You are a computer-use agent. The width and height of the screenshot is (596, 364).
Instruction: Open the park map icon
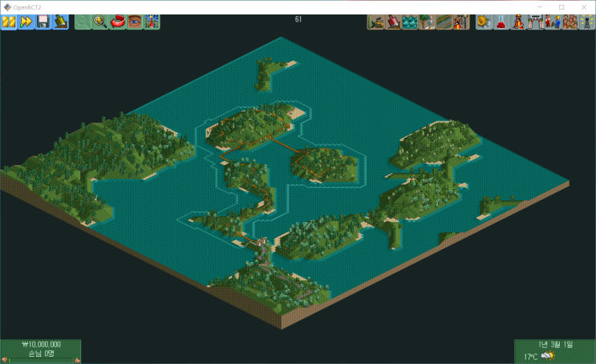click(152, 22)
